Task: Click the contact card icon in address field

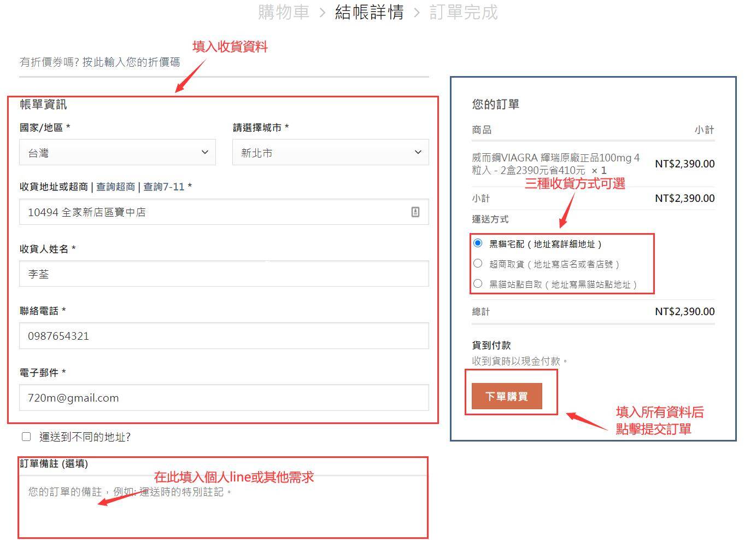Action: coord(415,212)
